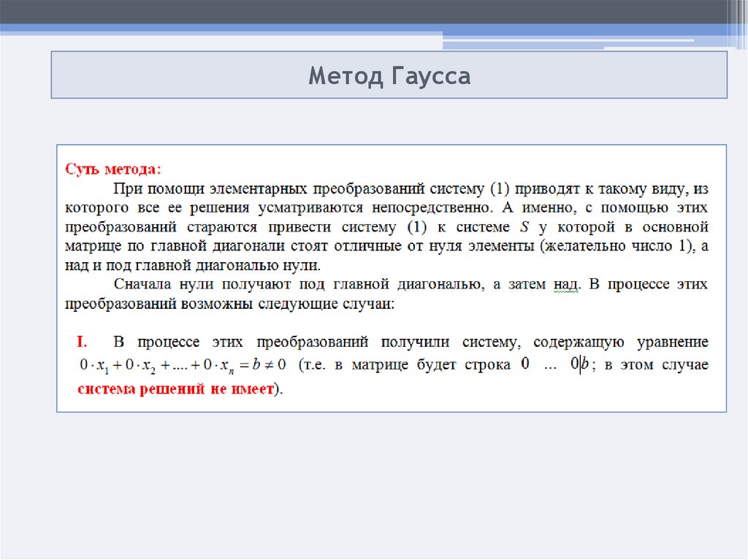The width and height of the screenshot is (748, 560).
Task: Click the text "(т.е. в матрице будет строка"
Action: click(405, 365)
